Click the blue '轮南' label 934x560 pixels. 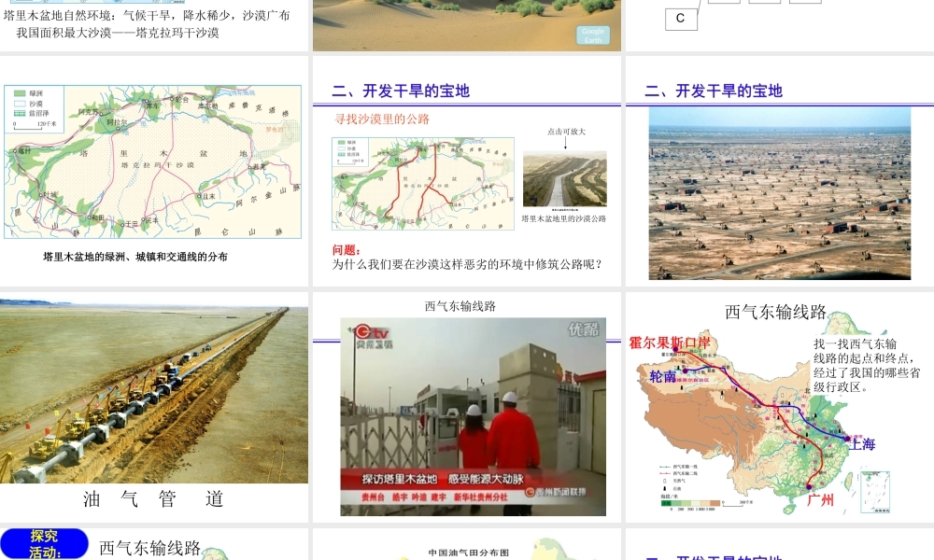[x=662, y=376]
